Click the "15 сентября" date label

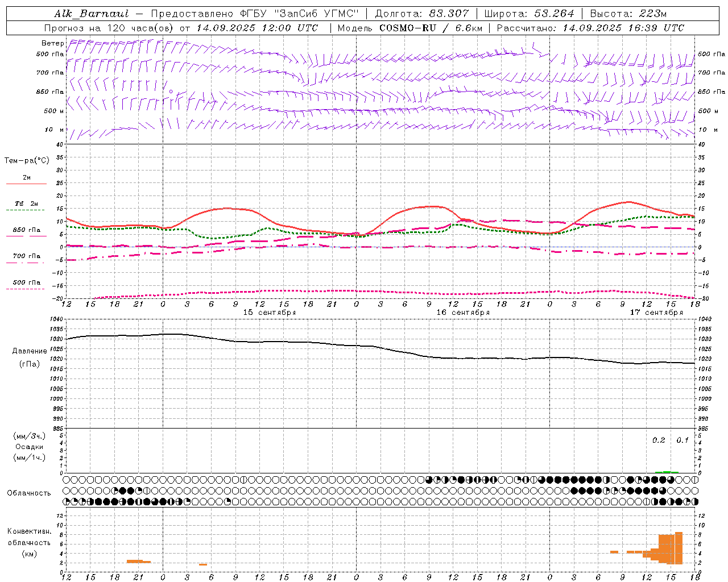[270, 313]
